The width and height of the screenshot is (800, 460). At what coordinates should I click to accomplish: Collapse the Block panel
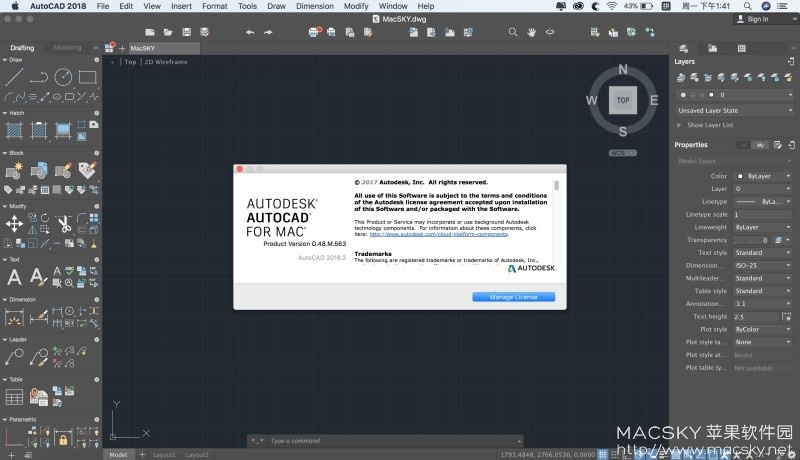tap(5, 153)
